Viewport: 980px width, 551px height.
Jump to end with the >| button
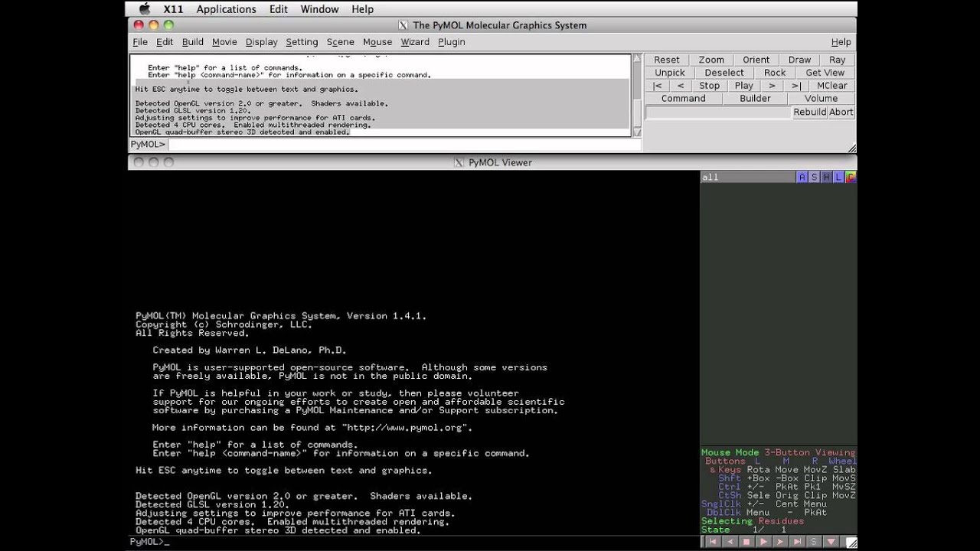point(795,86)
